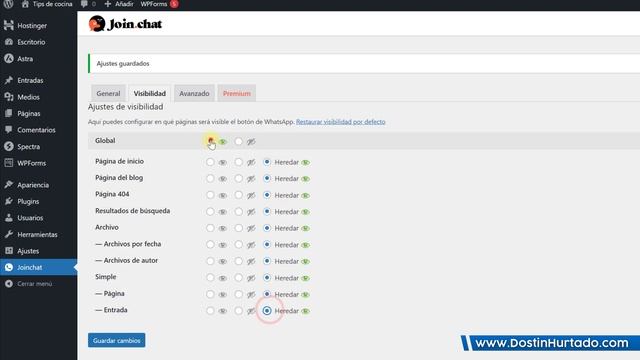Open WPForms icon in sidebar
The width and height of the screenshot is (640, 360).
9,163
